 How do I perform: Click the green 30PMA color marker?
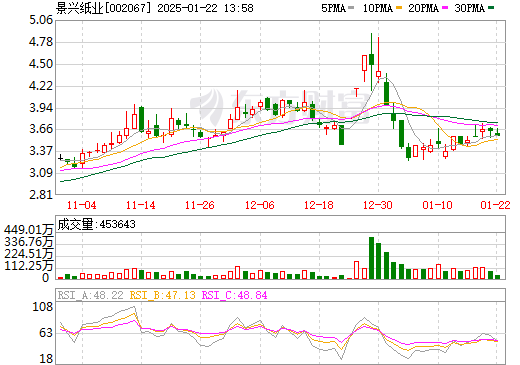click(x=491, y=8)
